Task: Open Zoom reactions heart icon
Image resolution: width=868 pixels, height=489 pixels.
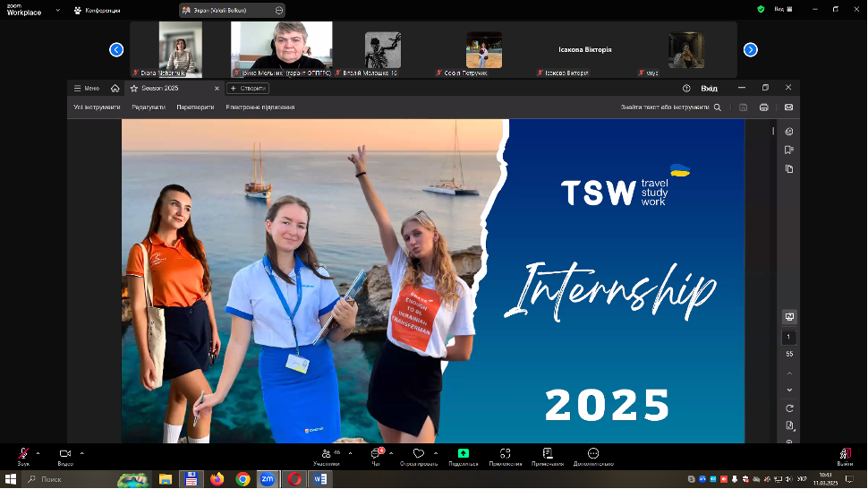Action: tap(419, 453)
